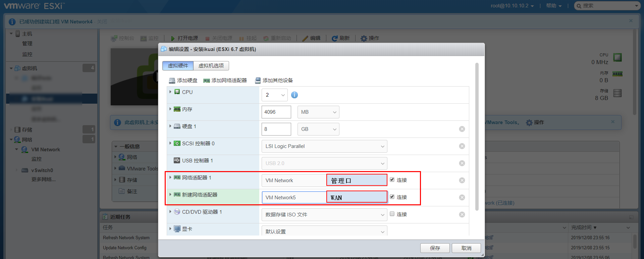Open the memory unit MB dropdown
The height and width of the screenshot is (259, 644).
coord(318,112)
